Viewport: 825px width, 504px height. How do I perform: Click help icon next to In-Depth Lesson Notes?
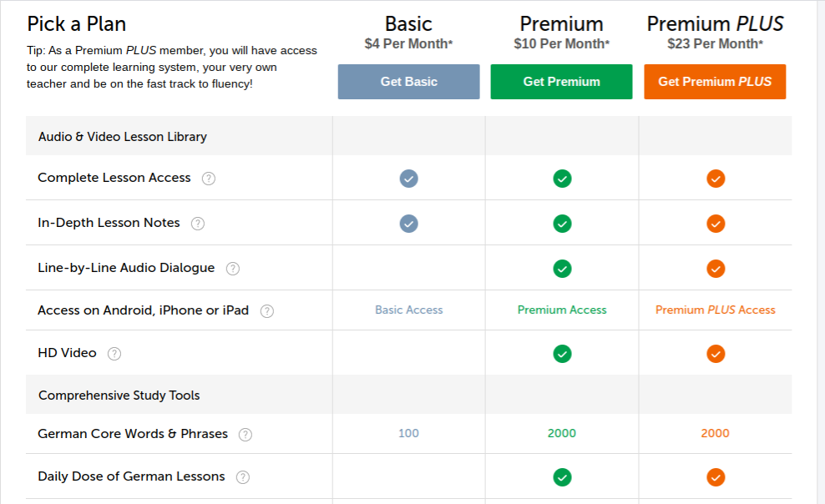pyautogui.click(x=198, y=224)
